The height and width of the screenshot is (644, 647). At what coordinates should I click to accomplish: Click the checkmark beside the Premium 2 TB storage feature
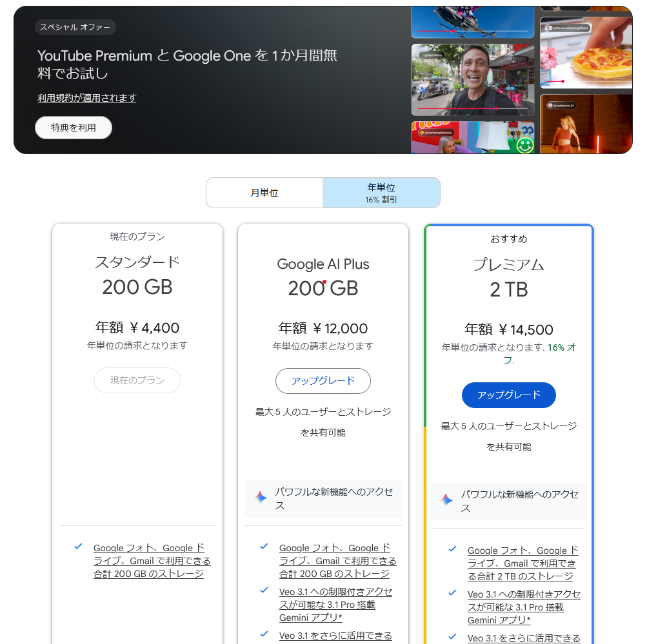pyautogui.click(x=452, y=549)
